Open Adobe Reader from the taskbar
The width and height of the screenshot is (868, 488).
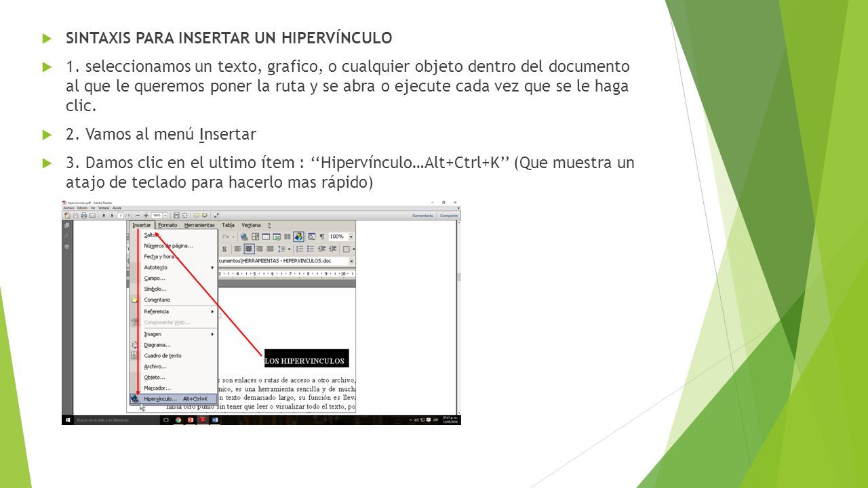tap(203, 420)
